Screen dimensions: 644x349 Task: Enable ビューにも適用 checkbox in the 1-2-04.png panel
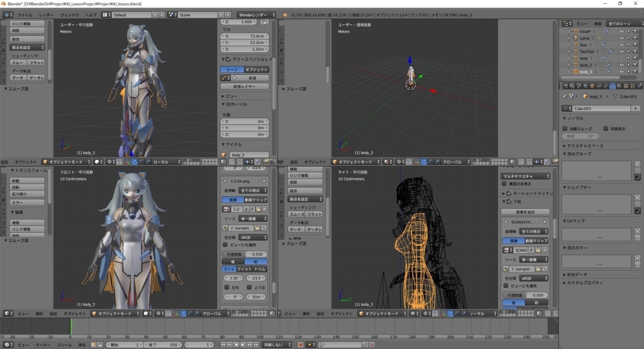pos(225,245)
